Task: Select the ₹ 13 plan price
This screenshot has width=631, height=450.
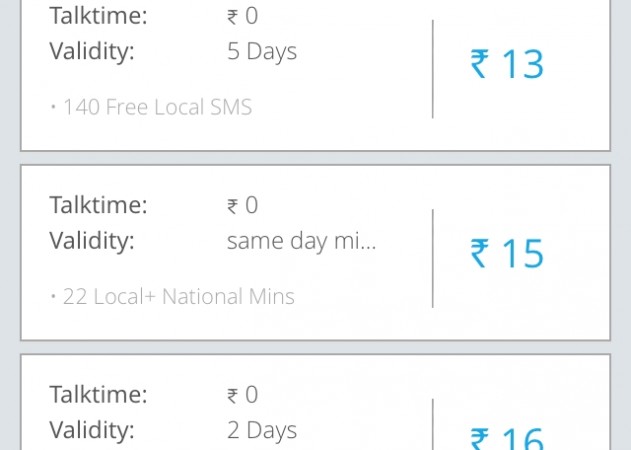Action: (507, 65)
